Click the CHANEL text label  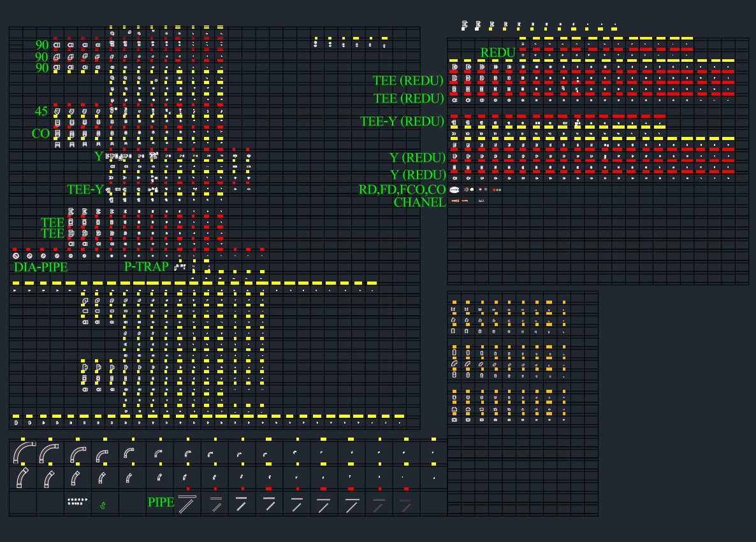pos(419,203)
